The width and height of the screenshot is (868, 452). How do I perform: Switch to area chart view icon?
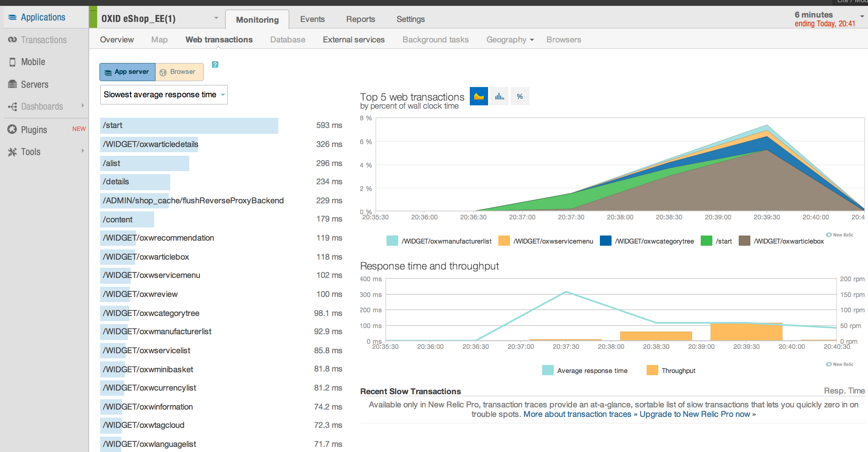(479, 96)
